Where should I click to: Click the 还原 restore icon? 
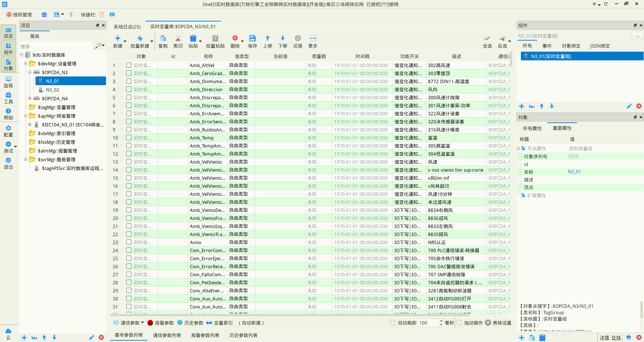(x=298, y=38)
